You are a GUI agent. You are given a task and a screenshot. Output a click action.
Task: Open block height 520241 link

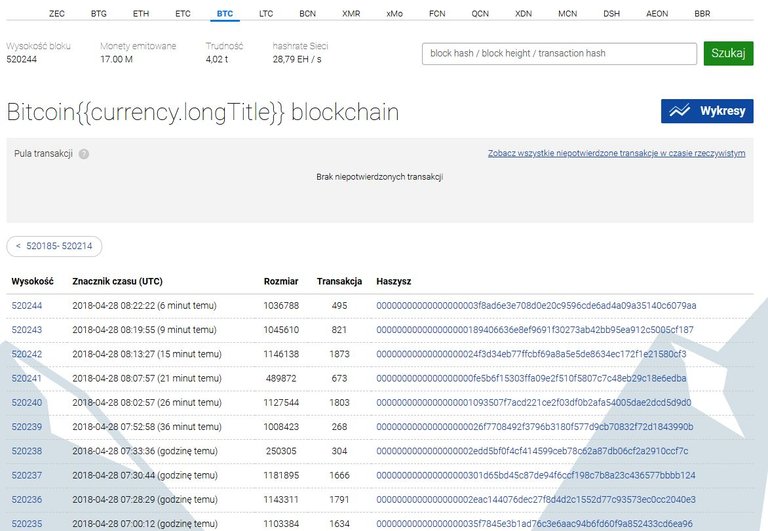tap(27, 378)
